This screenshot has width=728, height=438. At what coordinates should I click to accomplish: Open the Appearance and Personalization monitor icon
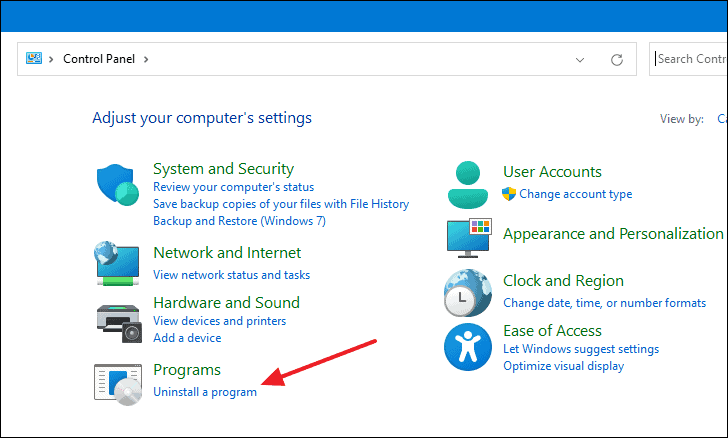tap(469, 238)
